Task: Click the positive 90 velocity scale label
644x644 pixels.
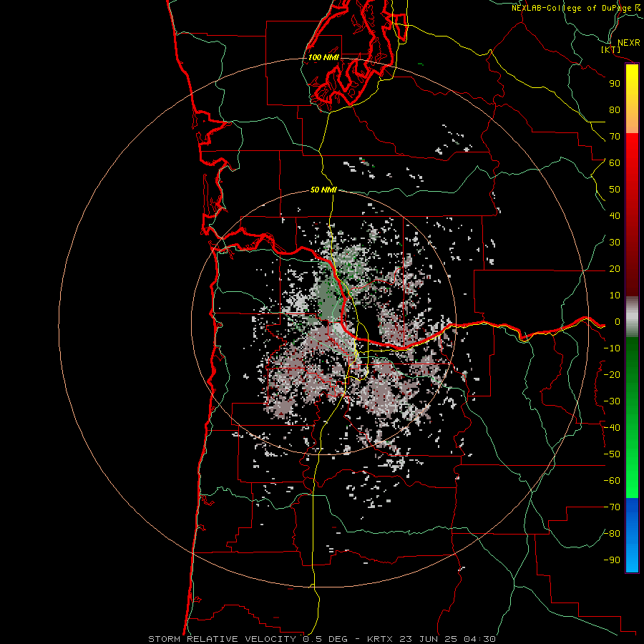Action: coord(615,84)
